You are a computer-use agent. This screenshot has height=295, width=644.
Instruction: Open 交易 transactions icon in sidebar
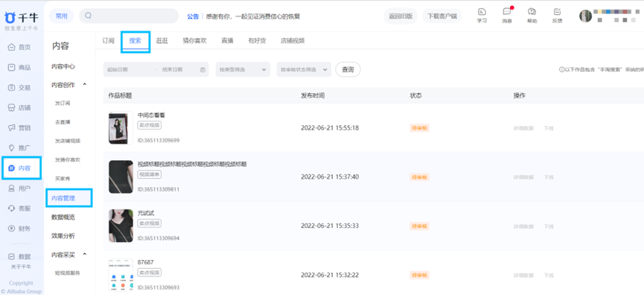click(11, 87)
